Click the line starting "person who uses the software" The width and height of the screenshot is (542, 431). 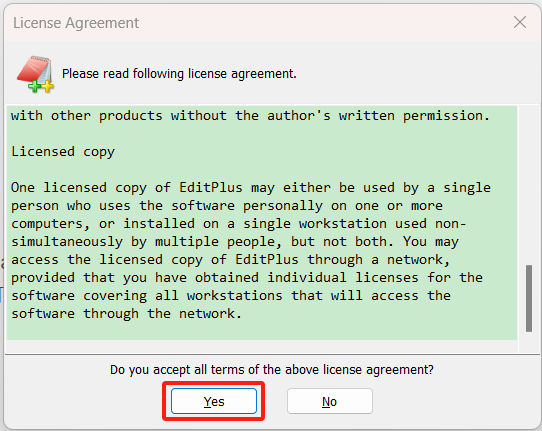(x=227, y=206)
